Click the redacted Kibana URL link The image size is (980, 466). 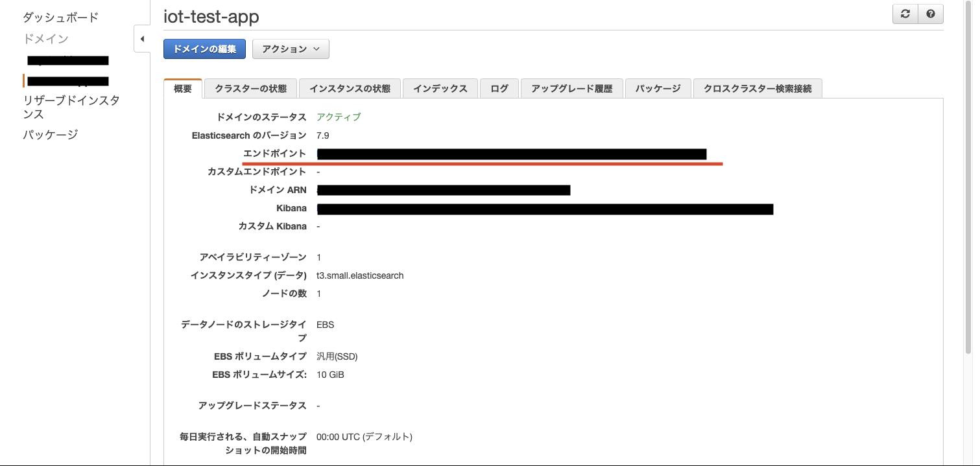[x=545, y=209]
